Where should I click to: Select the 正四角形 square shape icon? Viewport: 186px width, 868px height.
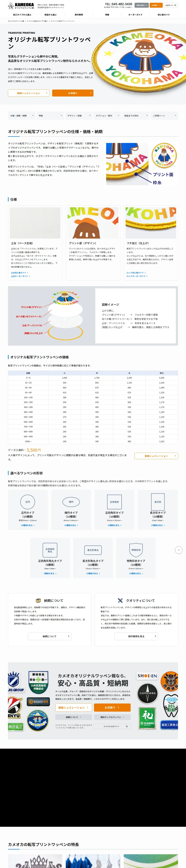[x=114, y=502]
